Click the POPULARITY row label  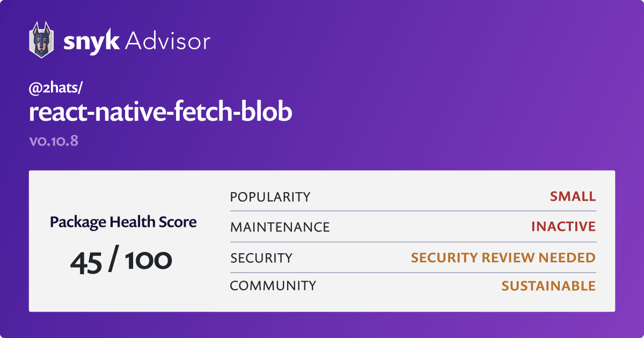point(270,197)
